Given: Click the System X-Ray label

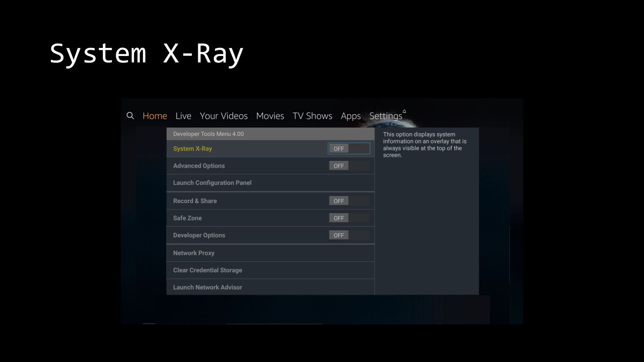Looking at the screenshot, I should 193,149.
